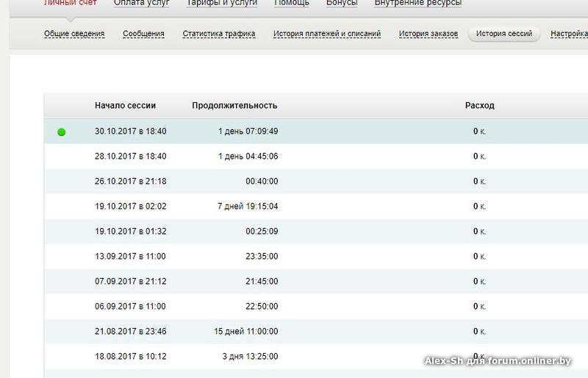Viewport: 588px width, 378px height.
Task: Click duration 00:40:00
Action: point(262,182)
